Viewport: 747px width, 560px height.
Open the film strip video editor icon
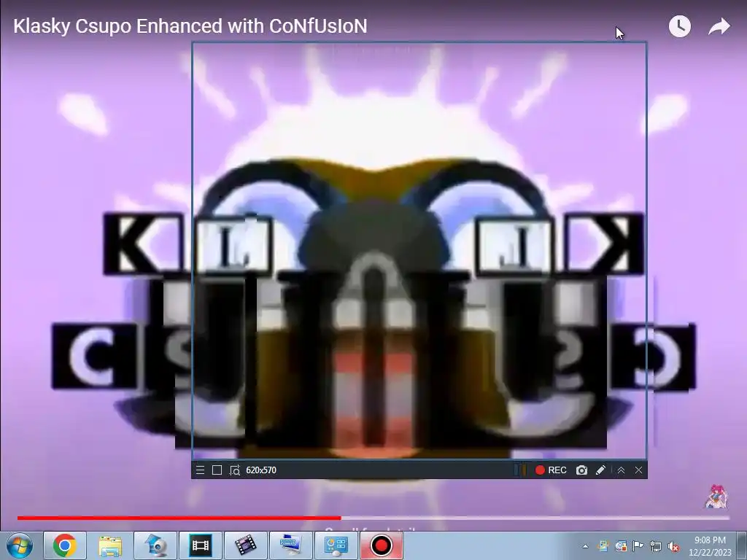[200, 545]
